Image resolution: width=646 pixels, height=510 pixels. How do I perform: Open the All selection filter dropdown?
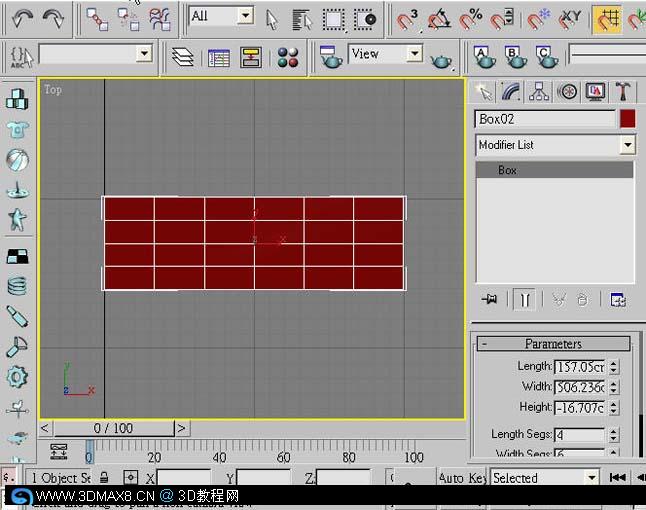(246, 16)
